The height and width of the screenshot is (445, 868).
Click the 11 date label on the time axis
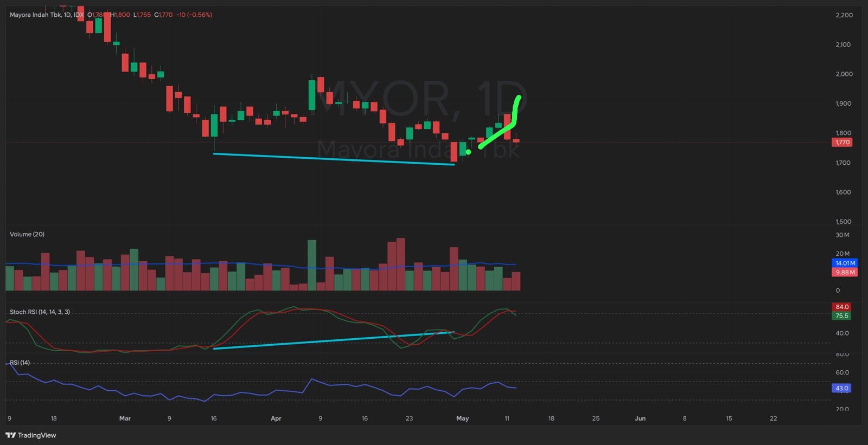pos(507,418)
